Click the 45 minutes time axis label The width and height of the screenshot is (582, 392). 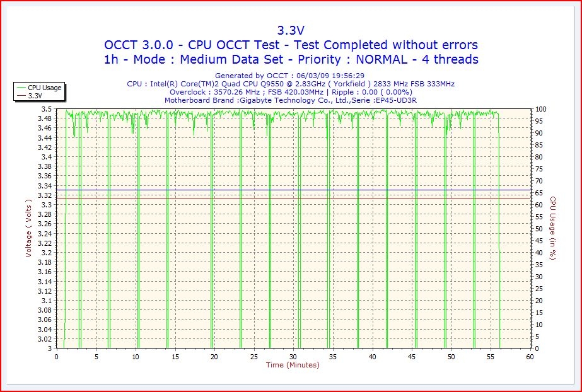(412, 357)
